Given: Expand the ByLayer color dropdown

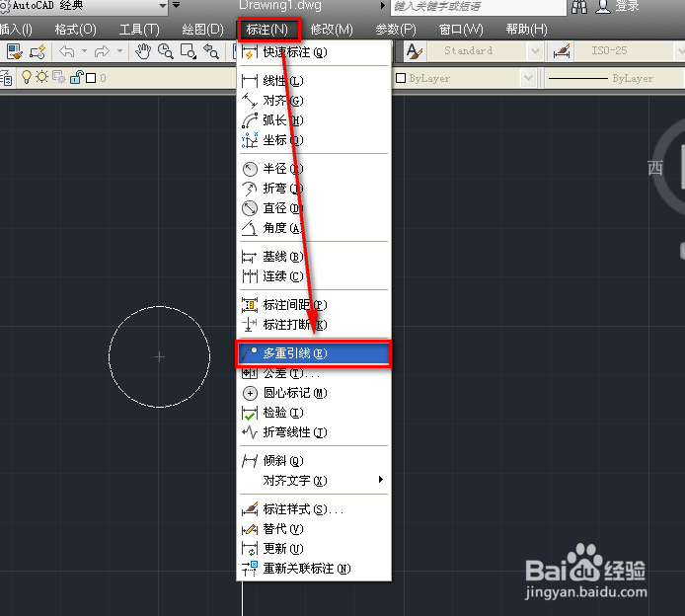Looking at the screenshot, I should 529,78.
